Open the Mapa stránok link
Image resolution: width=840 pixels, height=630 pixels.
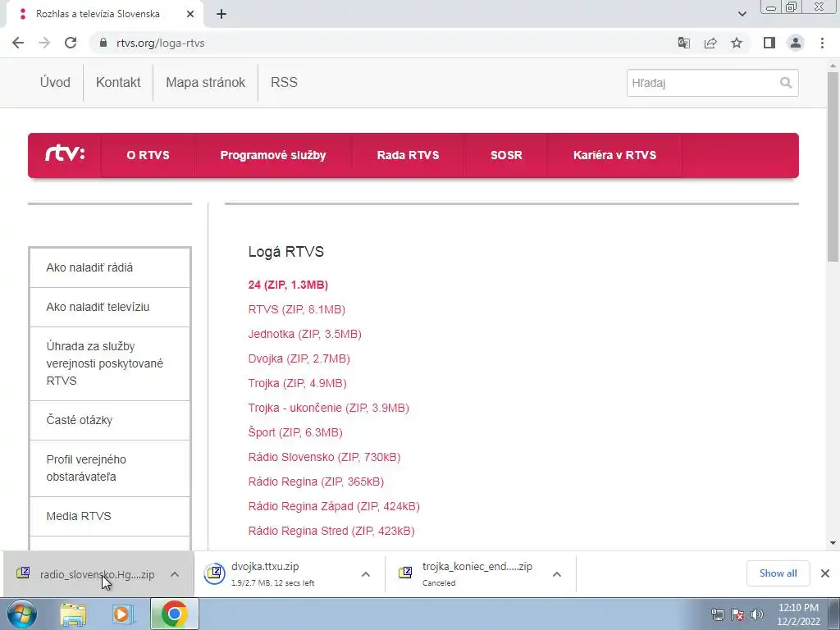[x=206, y=83]
